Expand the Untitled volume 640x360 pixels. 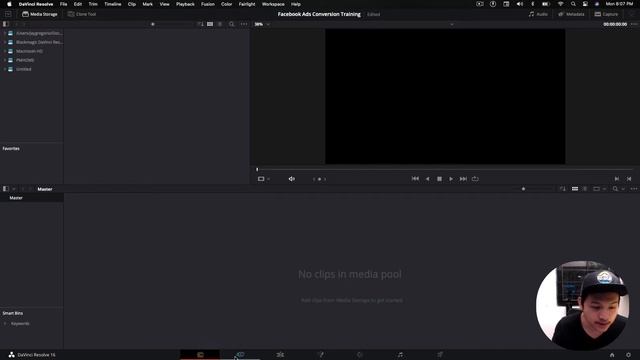(5, 69)
